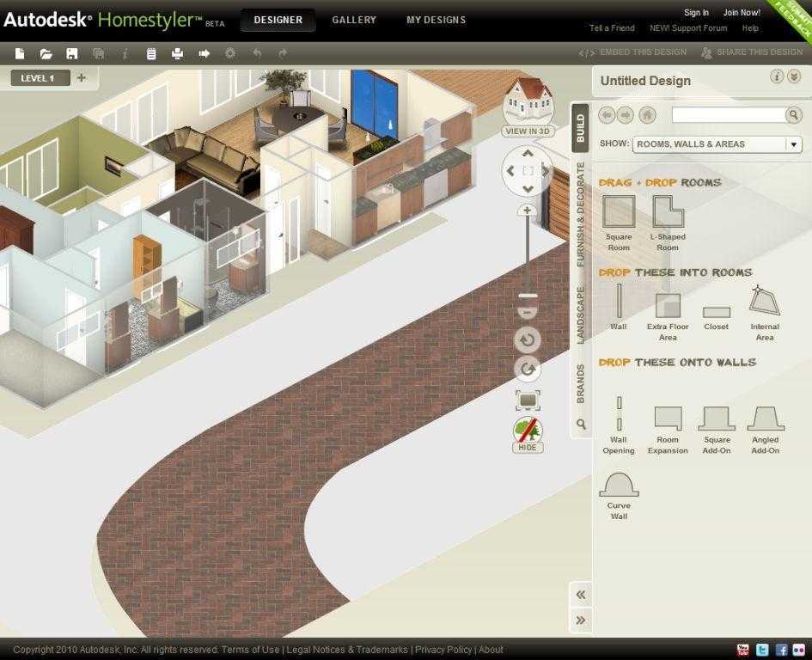The image size is (812, 660).
Task: Click the Help link
Action: click(750, 28)
